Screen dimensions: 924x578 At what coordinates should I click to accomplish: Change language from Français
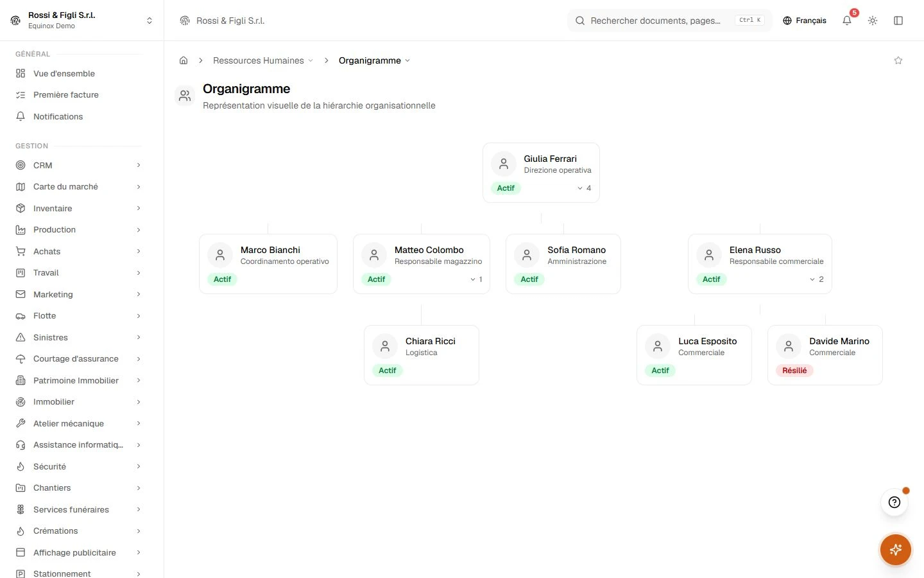805,21
